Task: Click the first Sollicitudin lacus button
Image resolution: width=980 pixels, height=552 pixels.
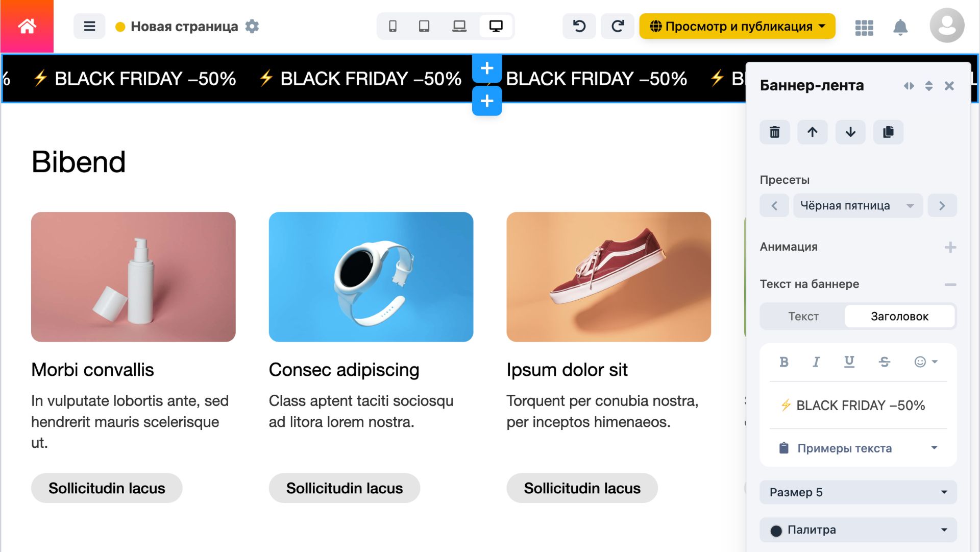Action: (x=107, y=488)
